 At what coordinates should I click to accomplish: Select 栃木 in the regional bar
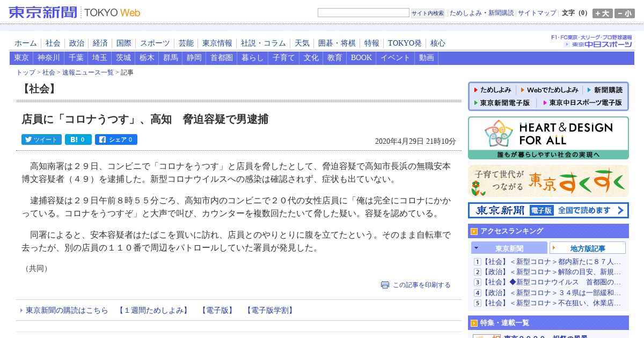(147, 58)
